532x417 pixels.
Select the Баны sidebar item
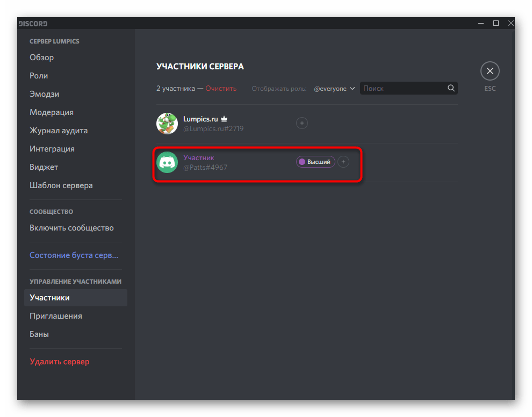[x=39, y=334]
